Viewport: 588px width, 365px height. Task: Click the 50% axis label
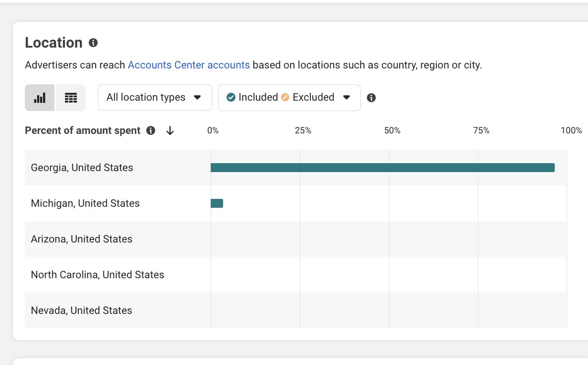(392, 130)
